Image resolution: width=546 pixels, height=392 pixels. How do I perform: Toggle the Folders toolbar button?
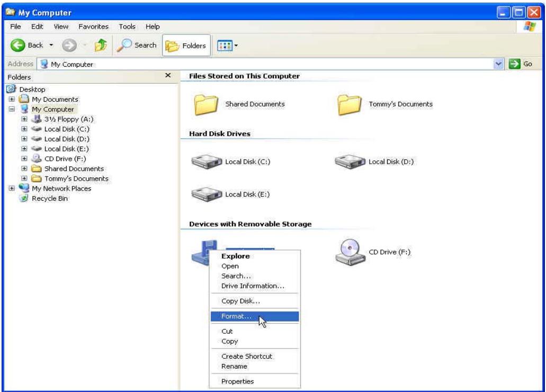point(186,46)
